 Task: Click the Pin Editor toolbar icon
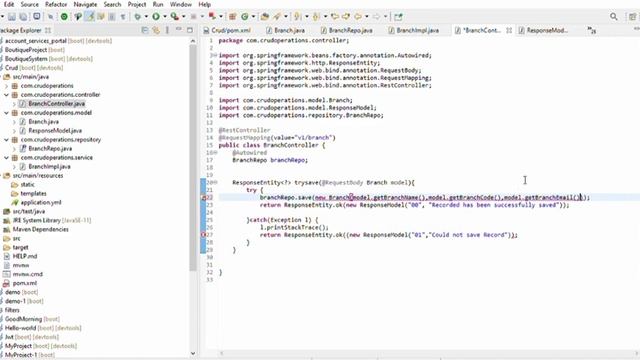[398, 17]
